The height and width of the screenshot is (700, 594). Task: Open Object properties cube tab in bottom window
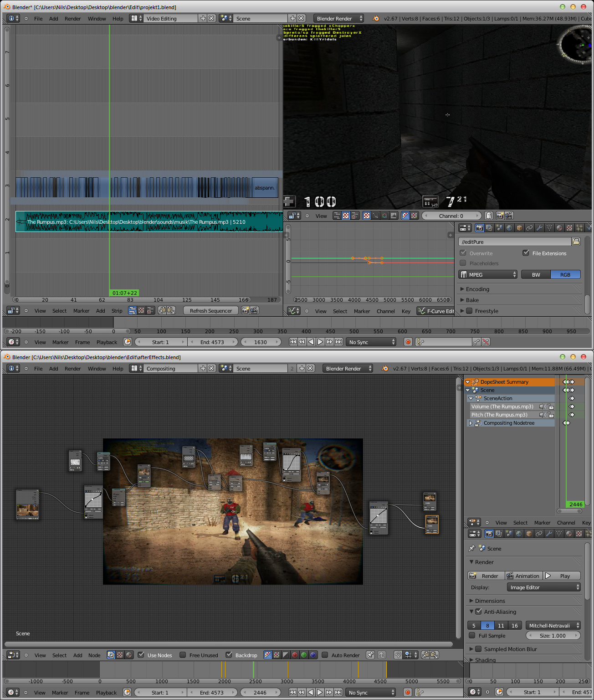click(x=529, y=534)
